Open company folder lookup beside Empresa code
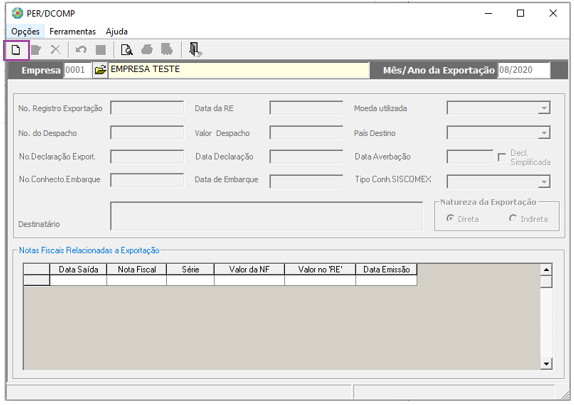The width and height of the screenshot is (574, 405). coord(100,70)
